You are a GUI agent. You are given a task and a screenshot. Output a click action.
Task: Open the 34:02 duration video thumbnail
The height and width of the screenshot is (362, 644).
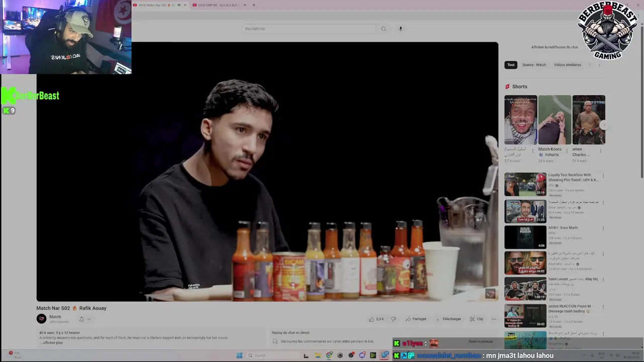pyautogui.click(x=525, y=263)
